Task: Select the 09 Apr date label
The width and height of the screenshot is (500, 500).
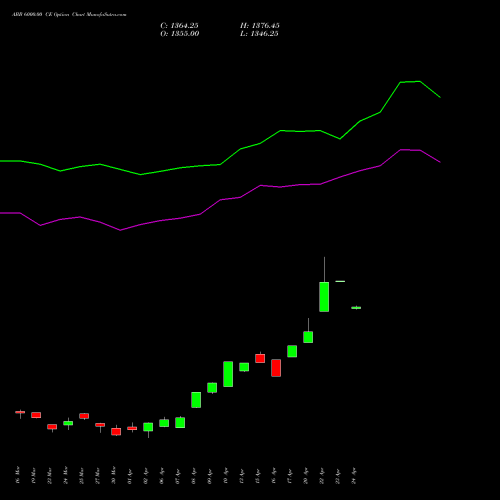Action: [x=210, y=476]
